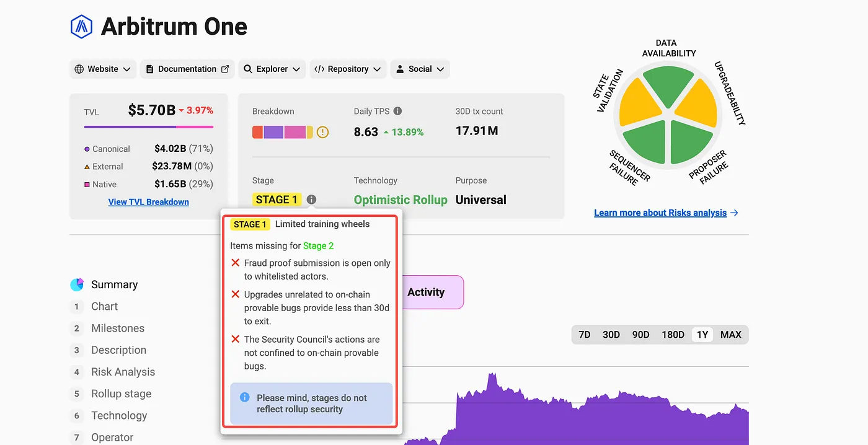Image resolution: width=868 pixels, height=445 pixels.
Task: Click the Arbitrum One logo icon
Action: click(81, 27)
